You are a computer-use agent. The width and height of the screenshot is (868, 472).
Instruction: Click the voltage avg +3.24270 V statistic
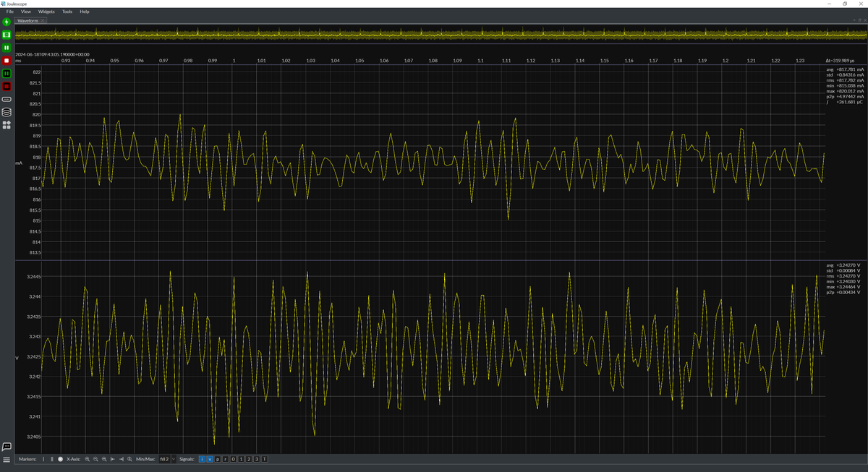click(845, 264)
